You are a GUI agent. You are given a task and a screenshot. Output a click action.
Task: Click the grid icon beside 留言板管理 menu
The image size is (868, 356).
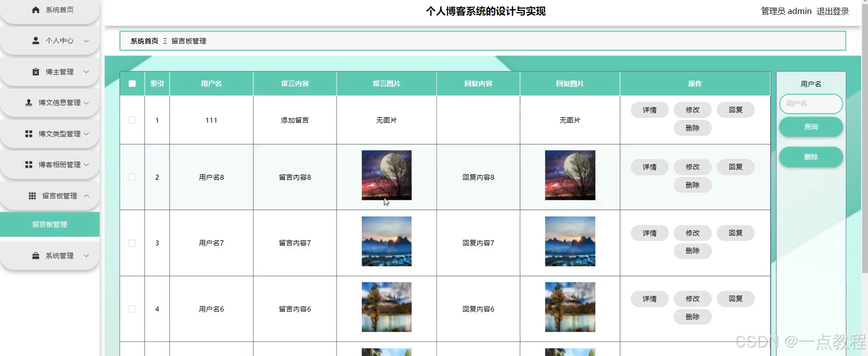[32, 196]
